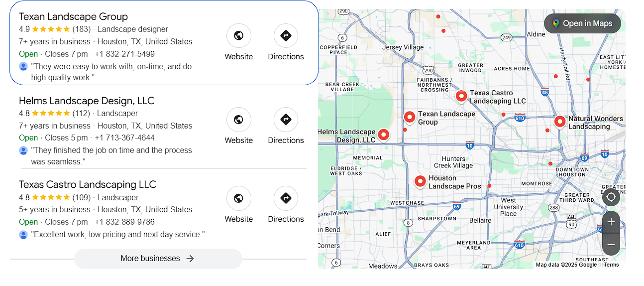Viewport: 644px width, 286px height.
Task: Click Montrose label on map
Action: (x=537, y=183)
